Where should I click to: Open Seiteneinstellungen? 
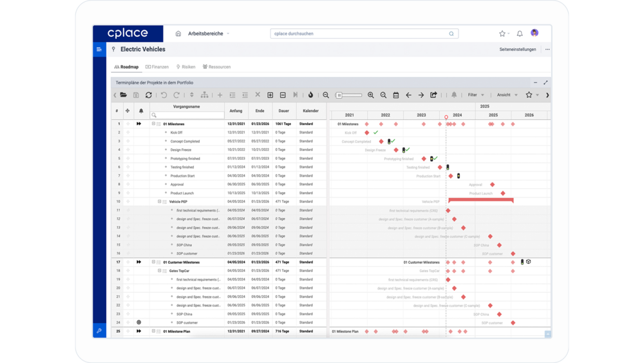click(x=517, y=49)
